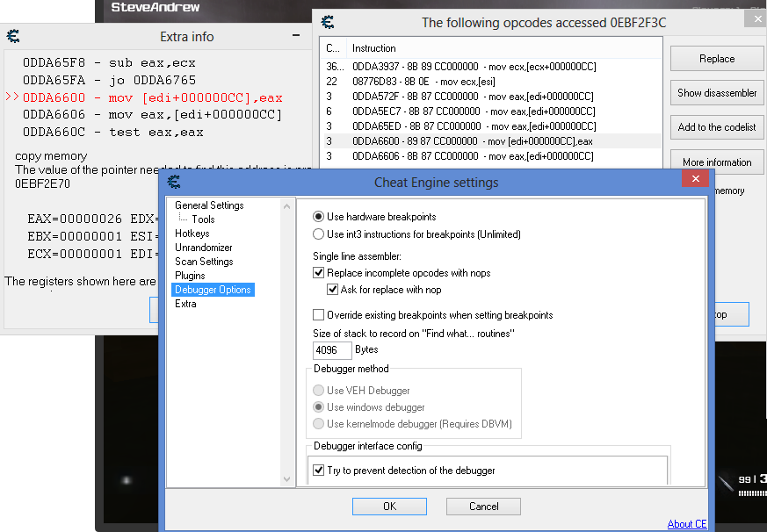Click Cheat Engine icon in settings title bar
Viewport: 767px width, 532px height.
coord(174,183)
